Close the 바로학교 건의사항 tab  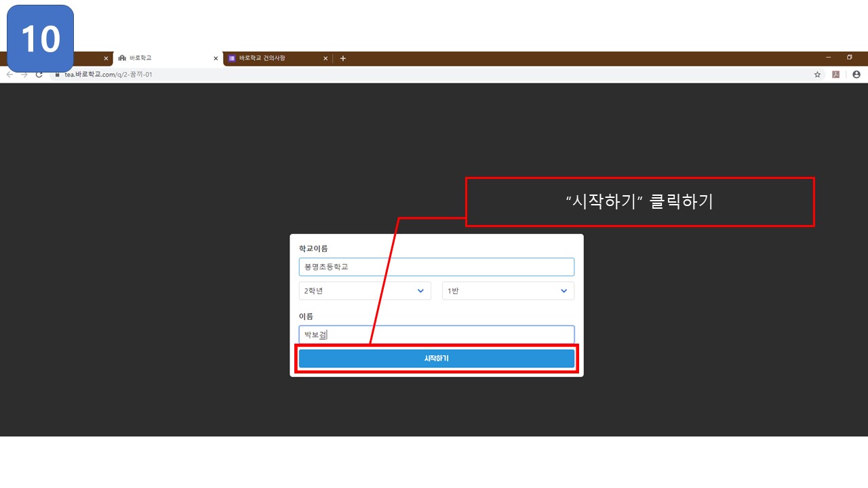(325, 58)
